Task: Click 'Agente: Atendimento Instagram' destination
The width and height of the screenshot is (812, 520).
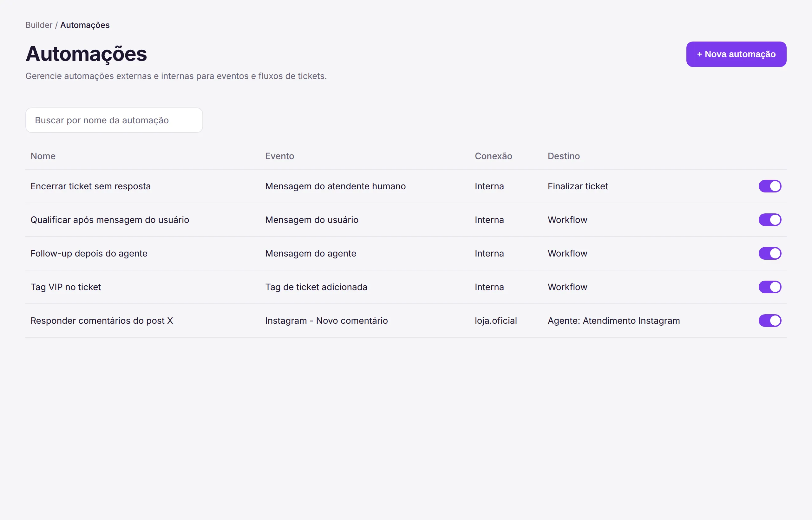Action: click(x=613, y=321)
